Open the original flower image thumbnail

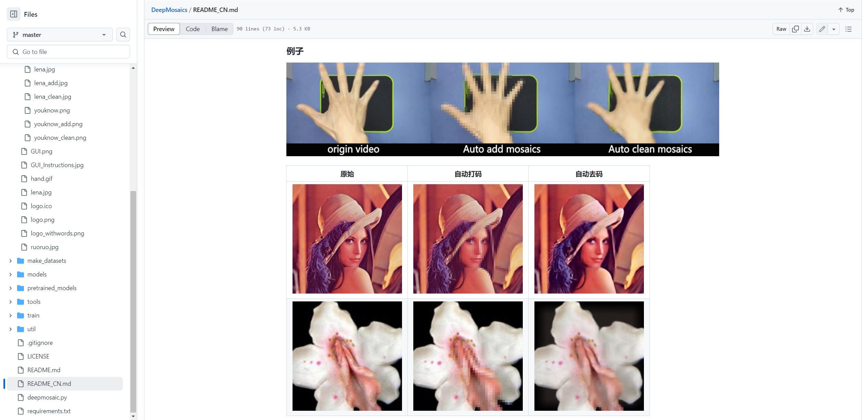tap(347, 356)
